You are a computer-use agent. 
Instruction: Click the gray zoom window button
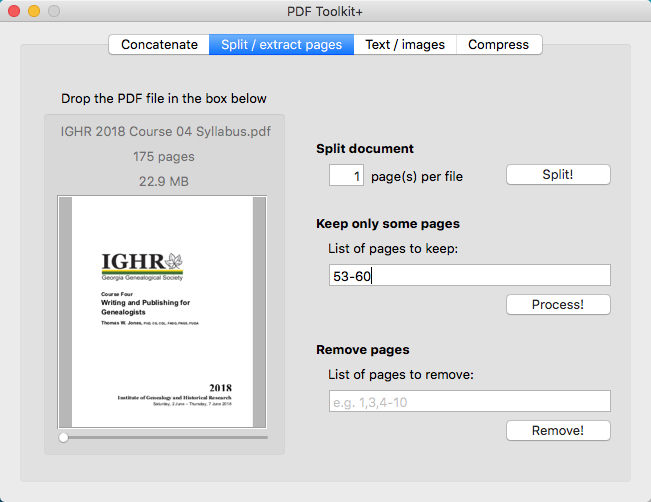click(x=54, y=11)
